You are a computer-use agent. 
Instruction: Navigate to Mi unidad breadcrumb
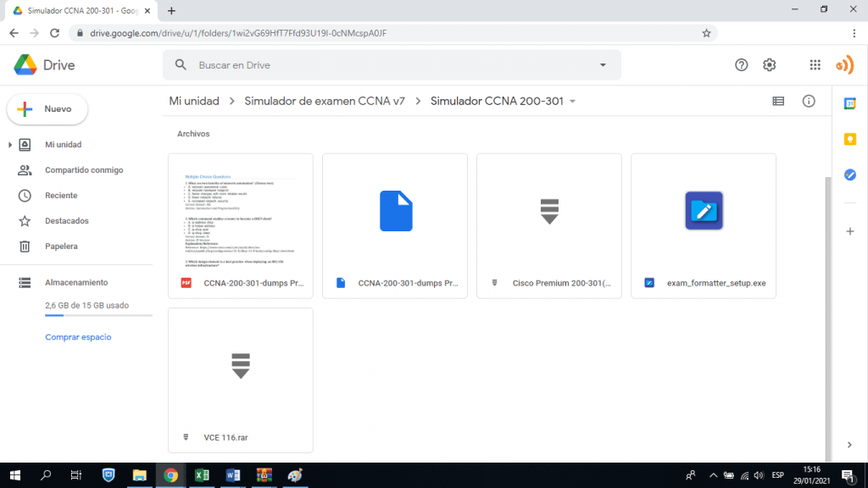point(194,102)
